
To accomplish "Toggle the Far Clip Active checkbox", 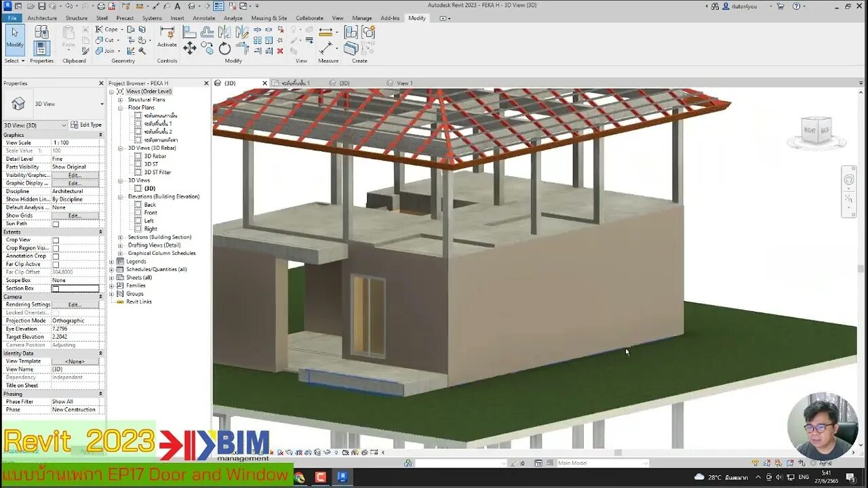I will (x=56, y=264).
